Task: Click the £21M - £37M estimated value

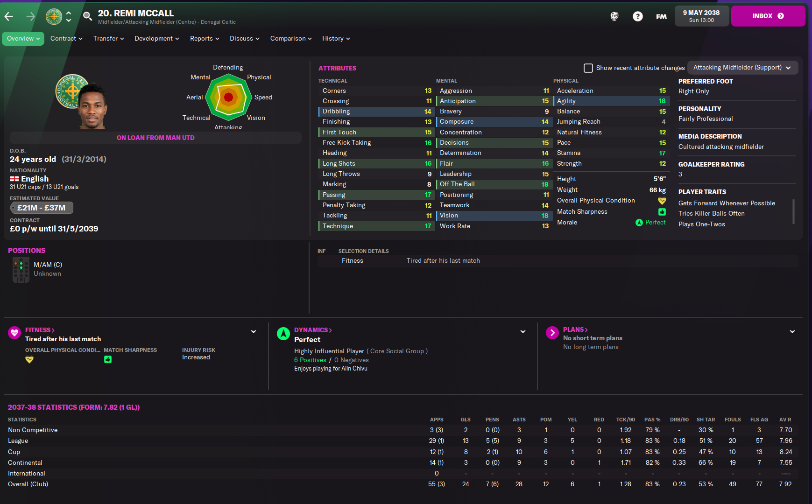Action: pyautogui.click(x=42, y=208)
